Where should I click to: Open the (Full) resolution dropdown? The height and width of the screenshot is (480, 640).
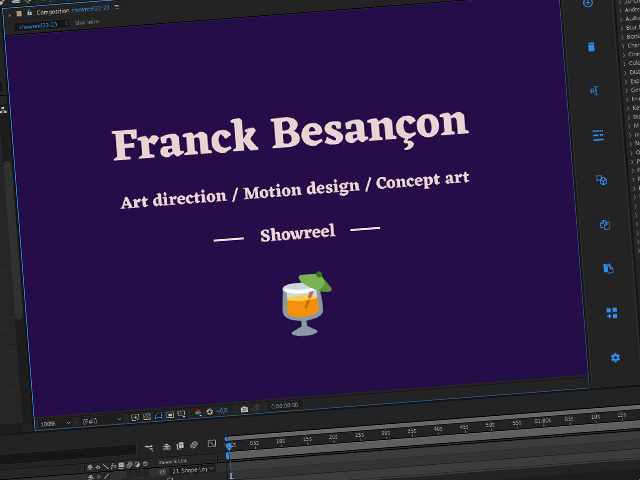click(102, 421)
